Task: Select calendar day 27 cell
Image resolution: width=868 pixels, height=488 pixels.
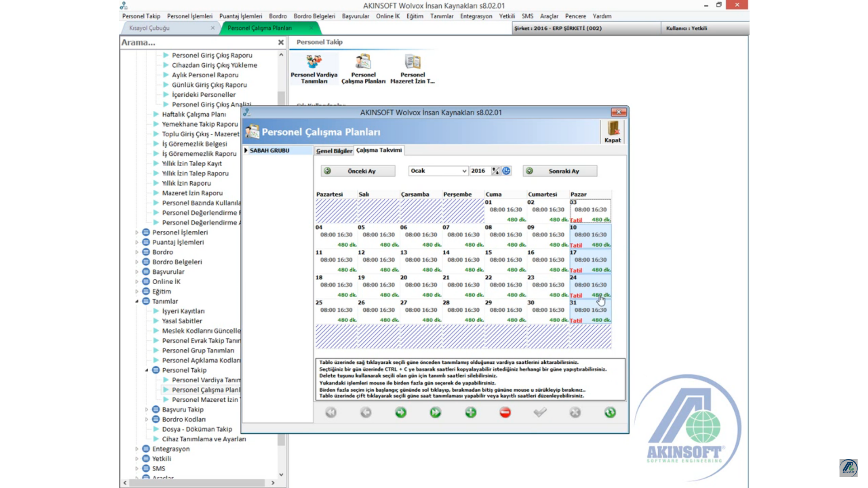Action: pyautogui.click(x=421, y=311)
